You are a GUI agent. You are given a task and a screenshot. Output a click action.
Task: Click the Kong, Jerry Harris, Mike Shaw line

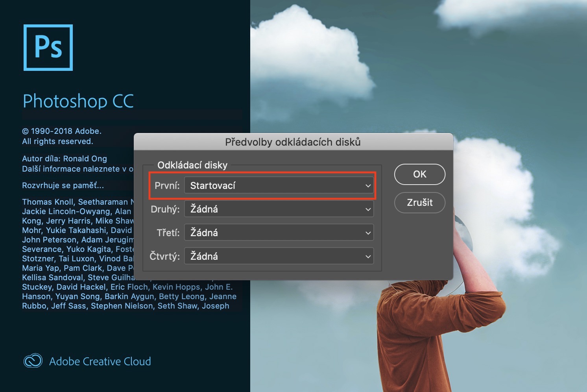pos(78,221)
